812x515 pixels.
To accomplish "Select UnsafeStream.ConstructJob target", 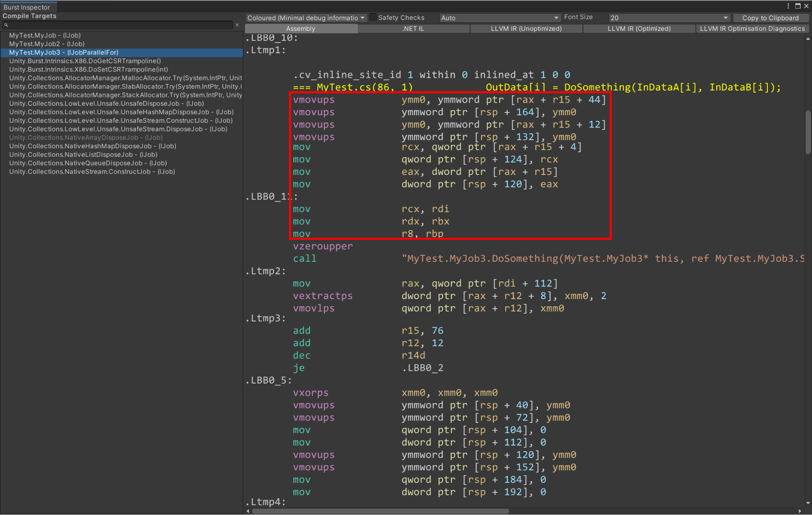I will tap(121, 121).
